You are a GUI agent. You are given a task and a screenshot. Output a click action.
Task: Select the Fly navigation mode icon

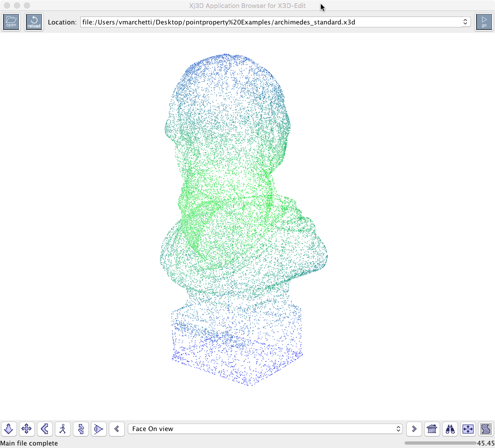point(9,429)
